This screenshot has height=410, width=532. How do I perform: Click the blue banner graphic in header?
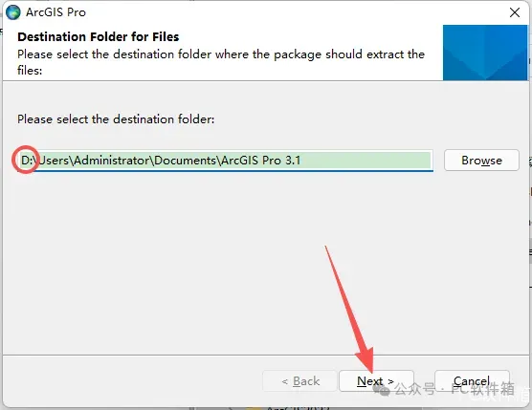pyautogui.click(x=485, y=53)
